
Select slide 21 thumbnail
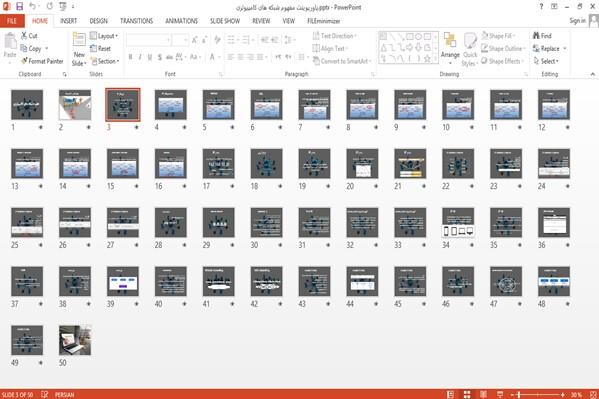pos(410,164)
